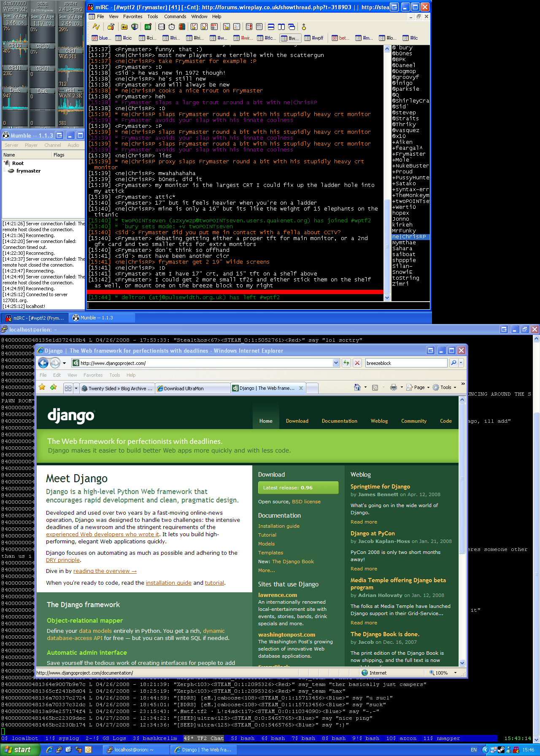Click the mIRC address book icon
The height and width of the screenshot is (756, 540).
pos(162,27)
